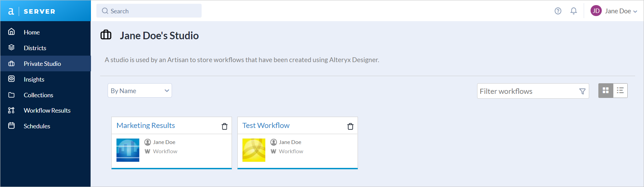Click the JD user avatar

(596, 11)
